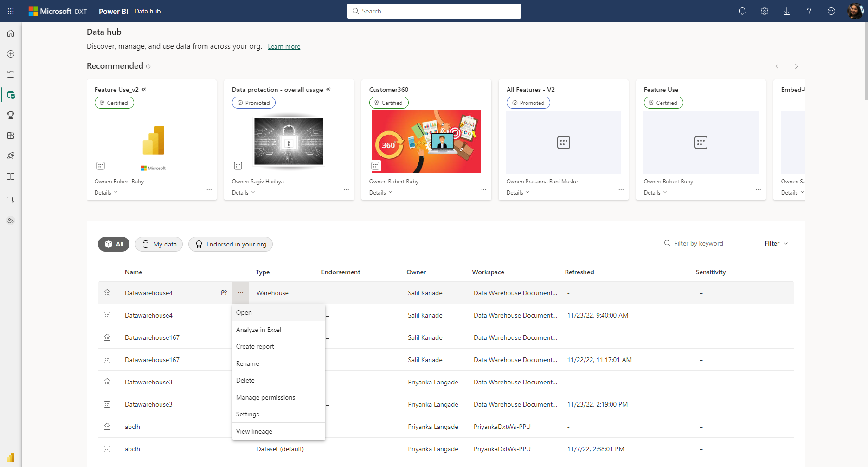Expand Details on Feature Use_v2 card
The height and width of the screenshot is (467, 868).
tap(106, 193)
